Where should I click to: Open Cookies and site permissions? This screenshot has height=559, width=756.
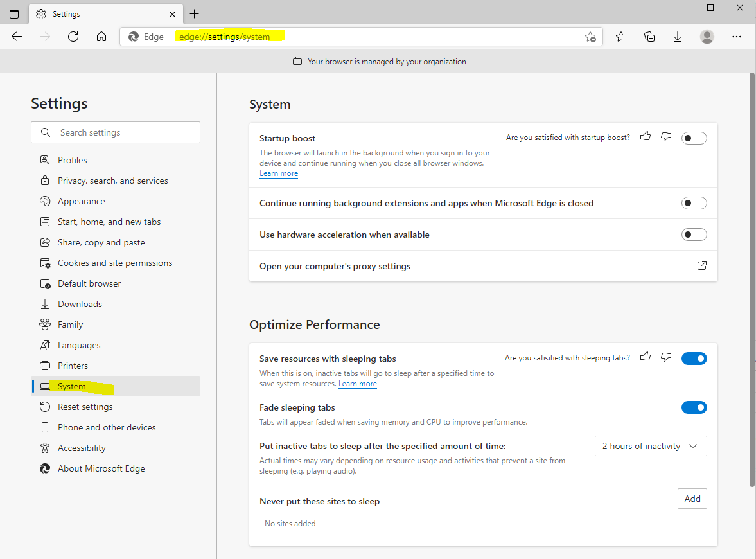(x=116, y=263)
